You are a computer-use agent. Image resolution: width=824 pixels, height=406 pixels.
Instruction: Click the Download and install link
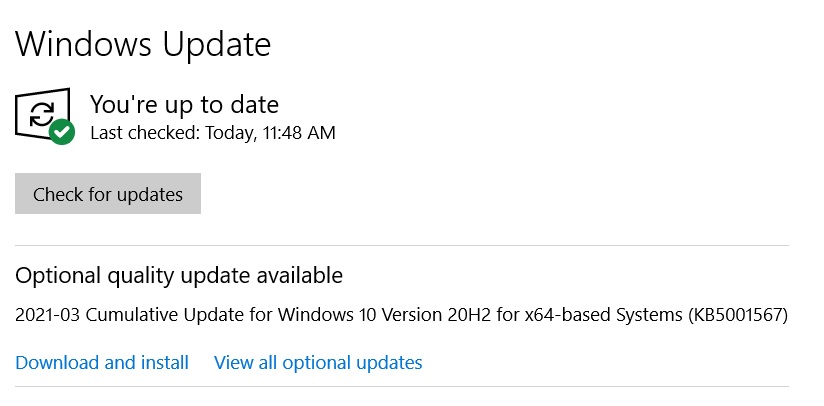[102, 362]
